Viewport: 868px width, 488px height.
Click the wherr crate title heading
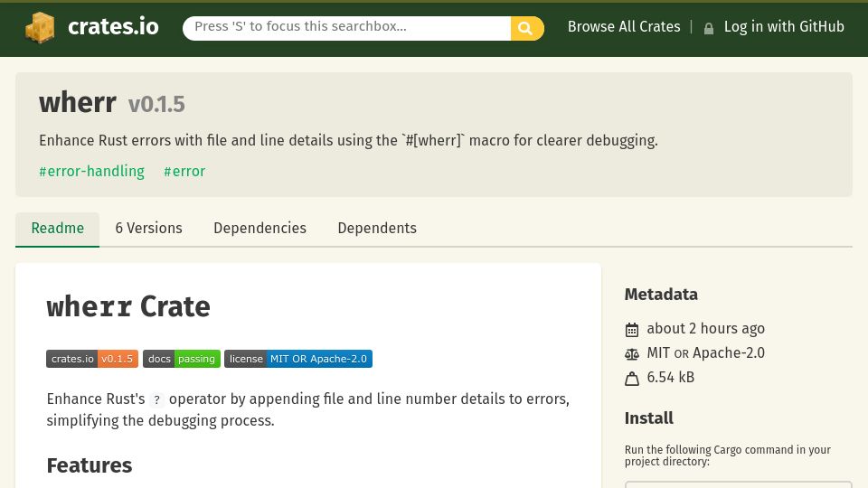(x=78, y=102)
